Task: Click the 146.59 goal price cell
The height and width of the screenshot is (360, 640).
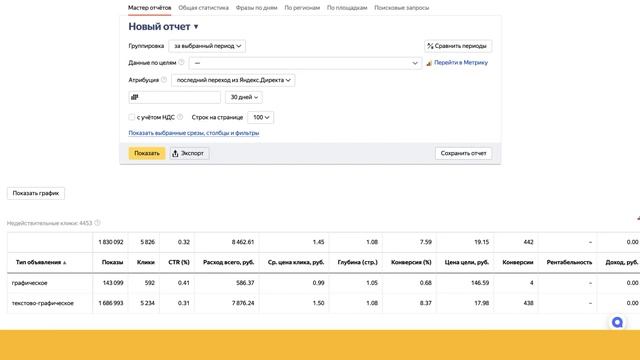Action: tap(480, 283)
